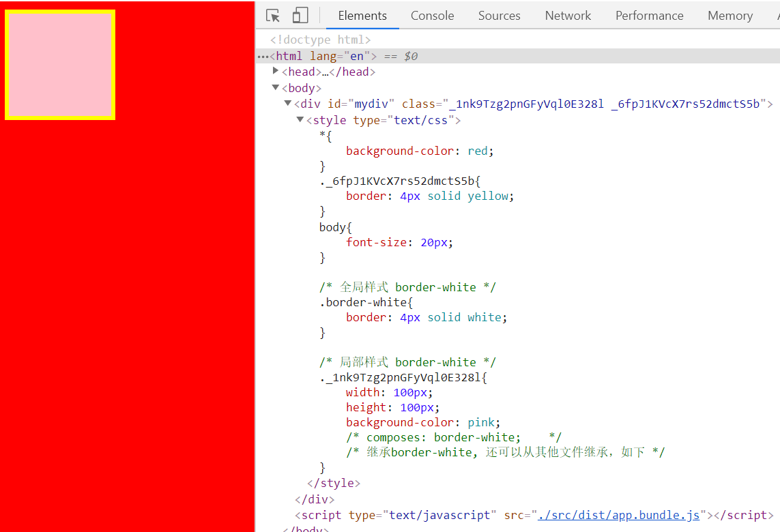Collapse the div#mydiv node
This screenshot has height=532, width=780.
287,104
